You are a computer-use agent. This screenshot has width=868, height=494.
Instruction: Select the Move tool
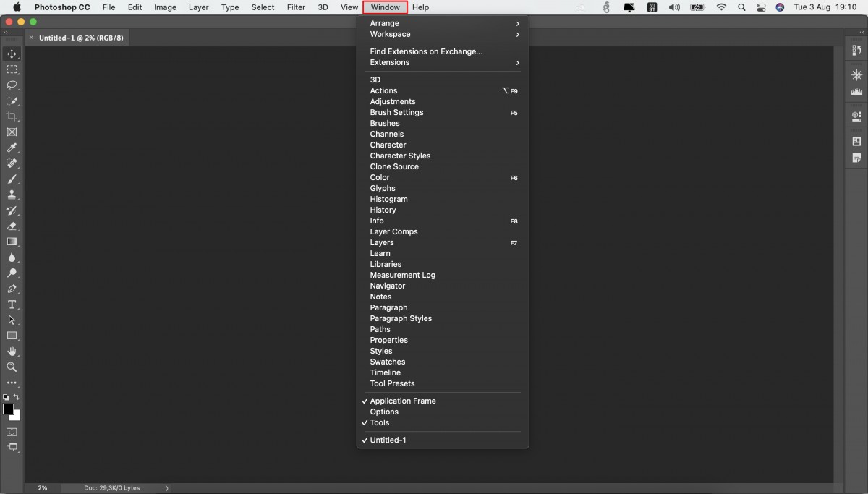[x=12, y=54]
